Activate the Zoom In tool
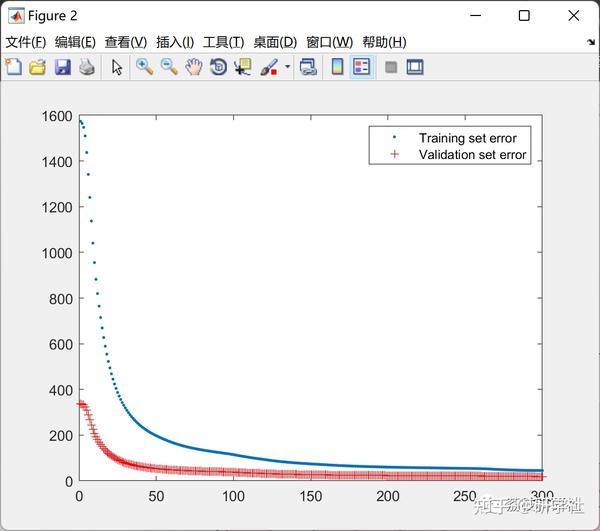 pos(145,67)
